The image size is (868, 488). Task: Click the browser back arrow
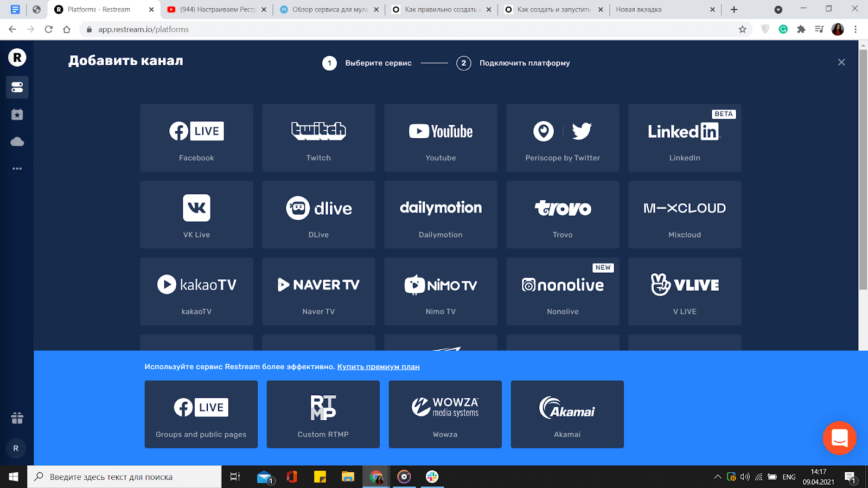point(12,29)
